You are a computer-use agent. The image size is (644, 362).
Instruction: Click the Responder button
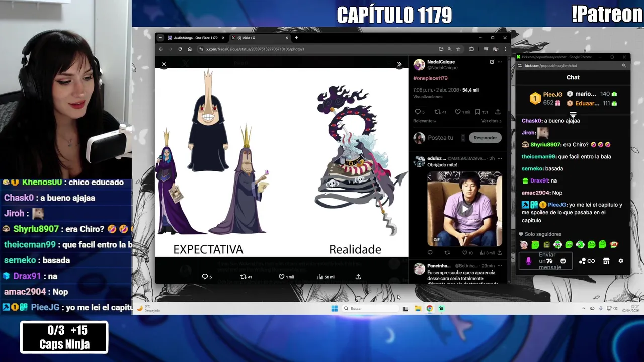(485, 138)
